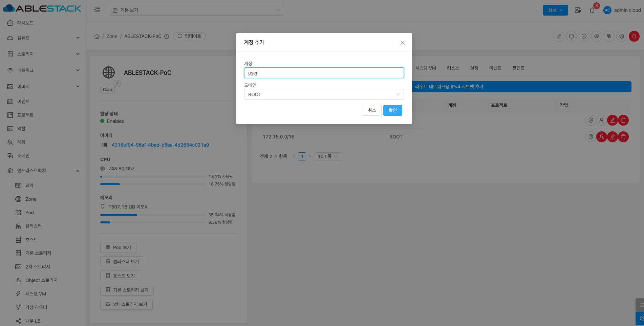The height and width of the screenshot is (326, 644).
Task: Open the 기본 보기 view selector dropdown
Action: coord(196,10)
